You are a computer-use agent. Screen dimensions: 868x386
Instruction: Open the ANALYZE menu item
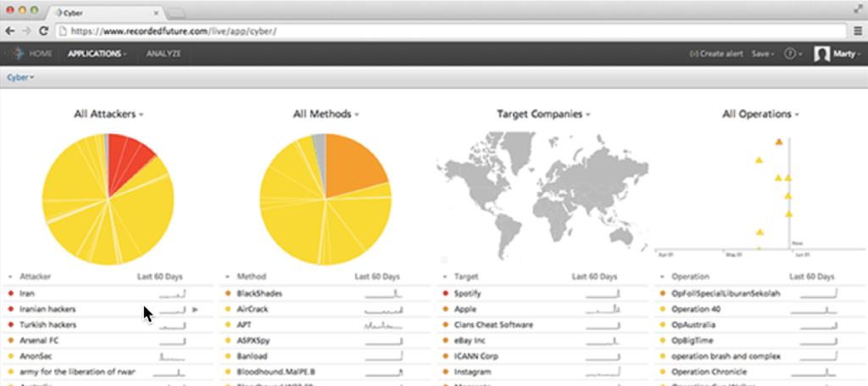tap(164, 53)
